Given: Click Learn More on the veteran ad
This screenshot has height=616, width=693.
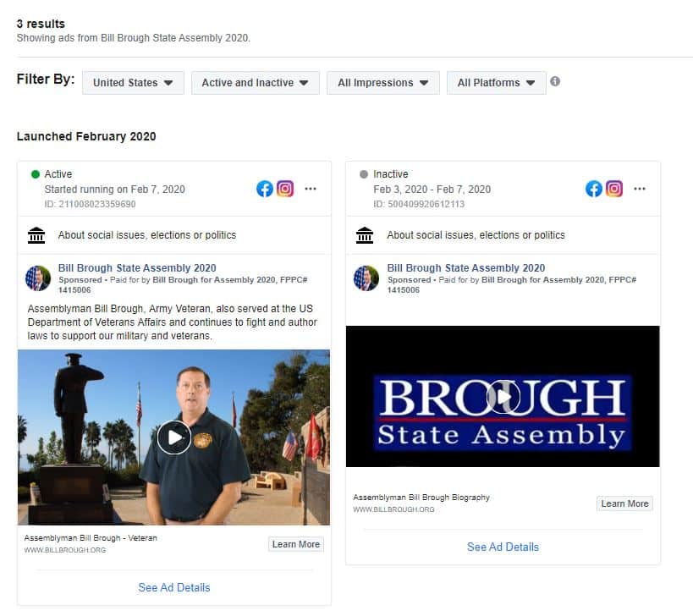Looking at the screenshot, I should click(x=296, y=544).
